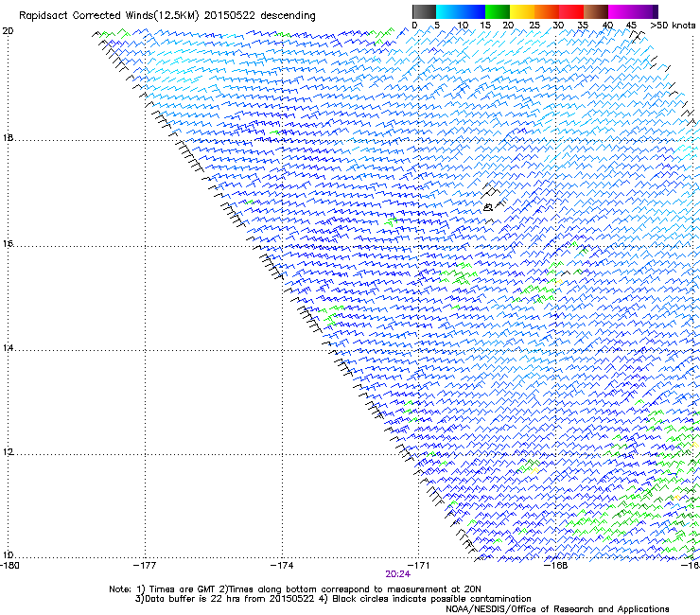Click the brown 35-40 knots color swatch
Screen dimensions: 700x615
coord(596,11)
